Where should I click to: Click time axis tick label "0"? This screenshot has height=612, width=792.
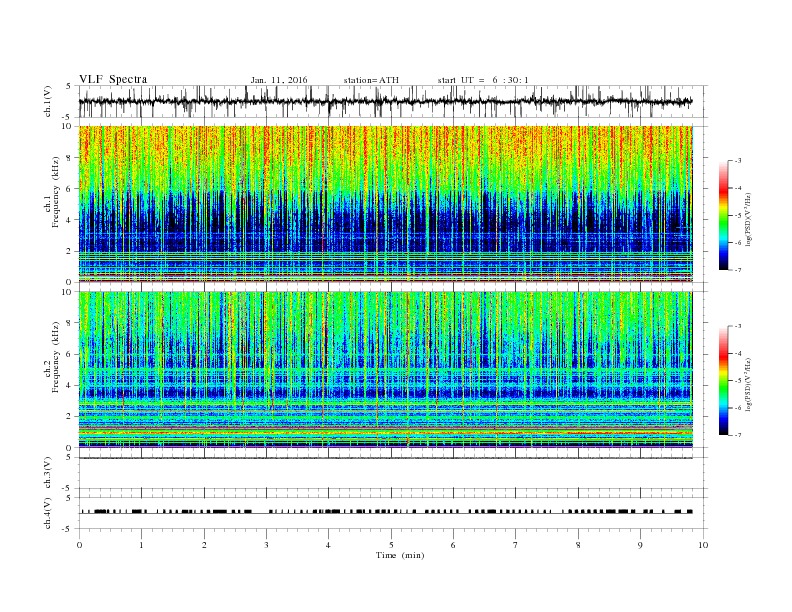click(79, 545)
